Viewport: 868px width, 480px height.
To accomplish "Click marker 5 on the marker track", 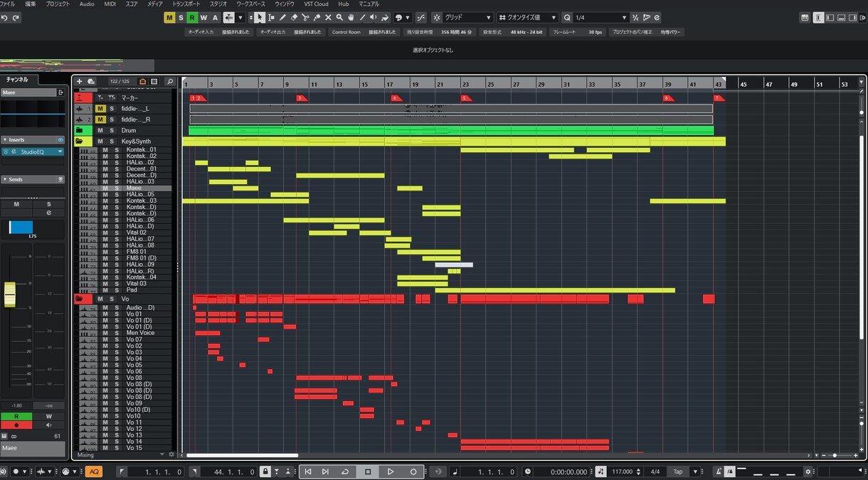I will tap(466, 98).
